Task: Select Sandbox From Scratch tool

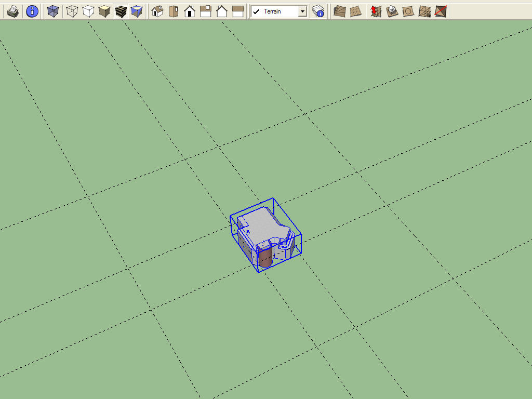Action: [x=356, y=11]
